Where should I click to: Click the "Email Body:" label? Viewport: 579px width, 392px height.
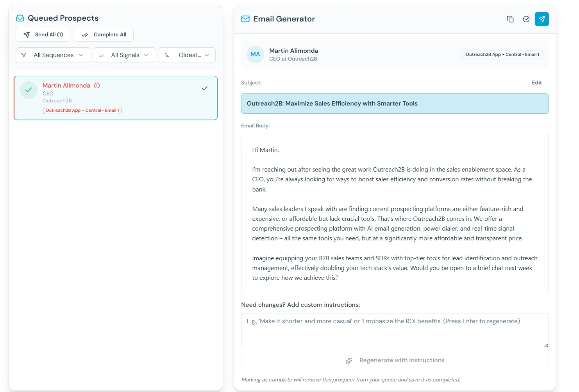[x=256, y=126]
